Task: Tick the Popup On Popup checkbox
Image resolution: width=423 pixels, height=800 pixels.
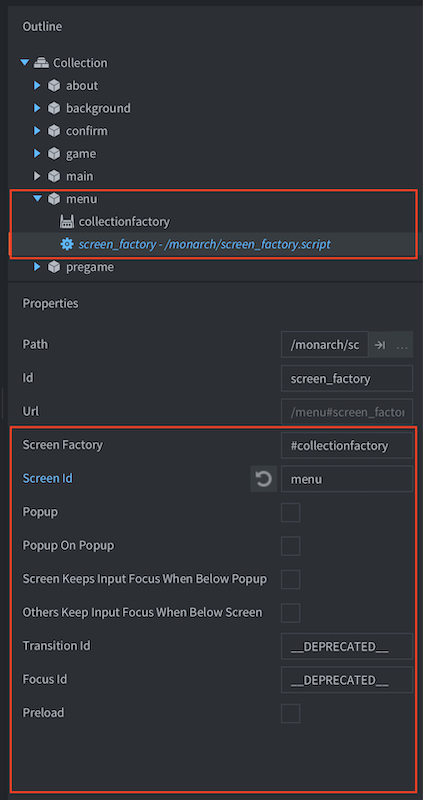Action: click(290, 546)
